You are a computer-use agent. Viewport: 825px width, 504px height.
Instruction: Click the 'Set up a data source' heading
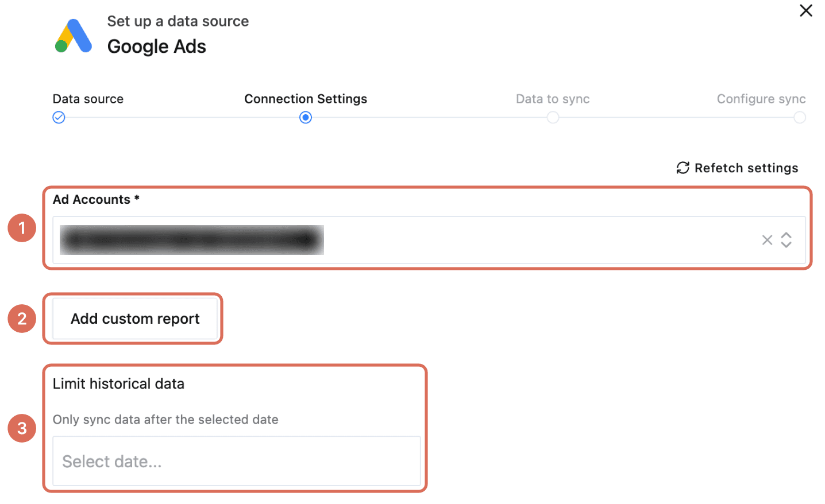[x=178, y=21]
